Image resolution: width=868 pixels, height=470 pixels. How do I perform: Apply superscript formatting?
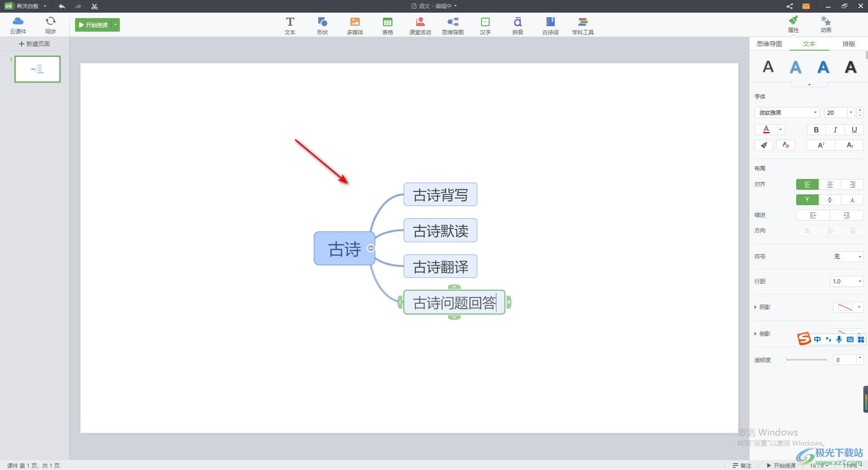[x=821, y=145]
